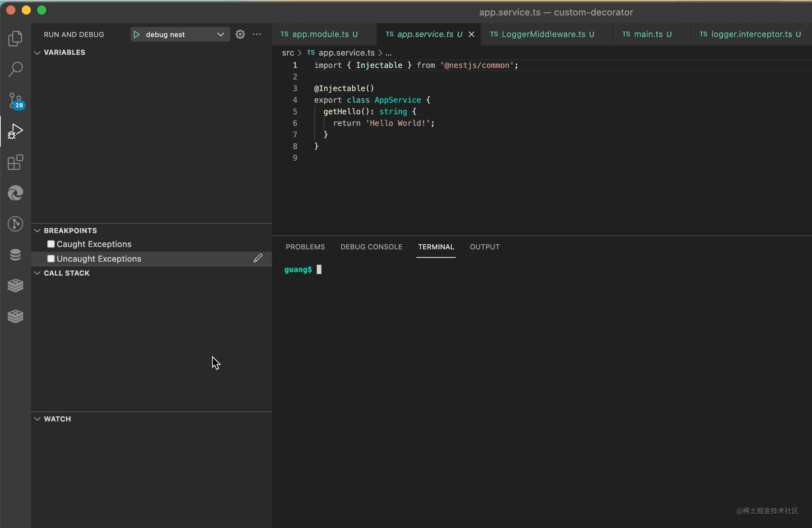The height and width of the screenshot is (528, 812).
Task: Switch to the main.ts editor tab
Action: click(648, 34)
